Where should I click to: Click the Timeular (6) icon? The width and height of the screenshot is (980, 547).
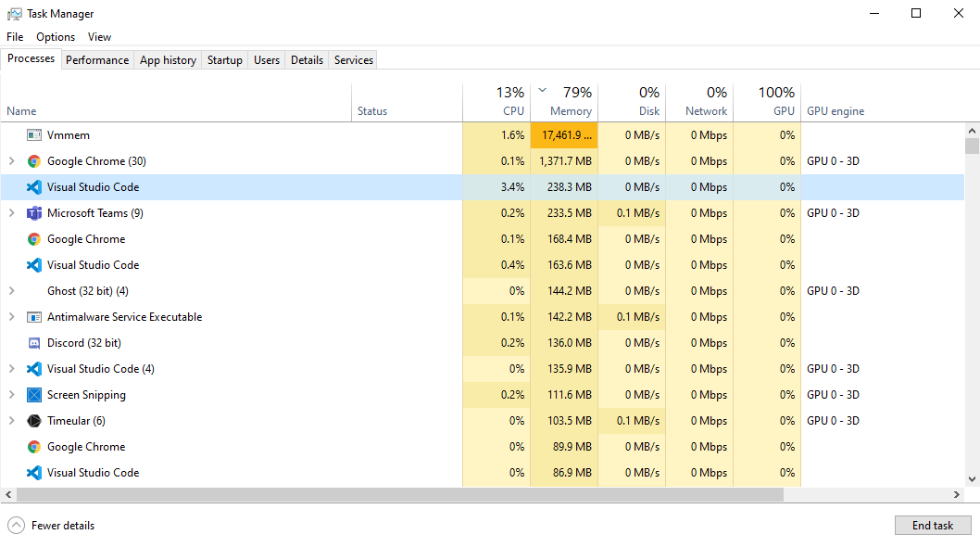(34, 421)
